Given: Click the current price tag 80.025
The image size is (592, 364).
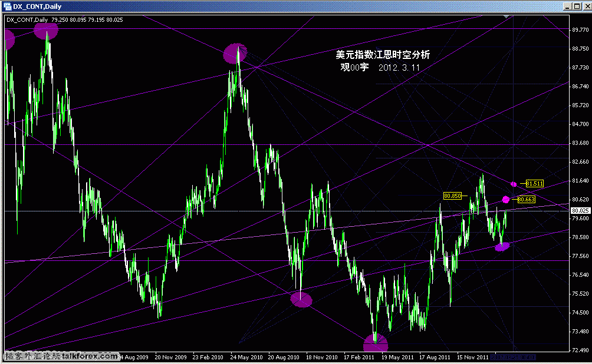Looking at the screenshot, I should (580, 210).
